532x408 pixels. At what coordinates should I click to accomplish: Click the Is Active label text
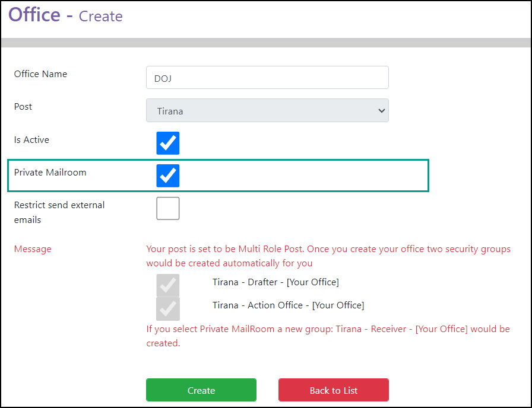pos(31,139)
